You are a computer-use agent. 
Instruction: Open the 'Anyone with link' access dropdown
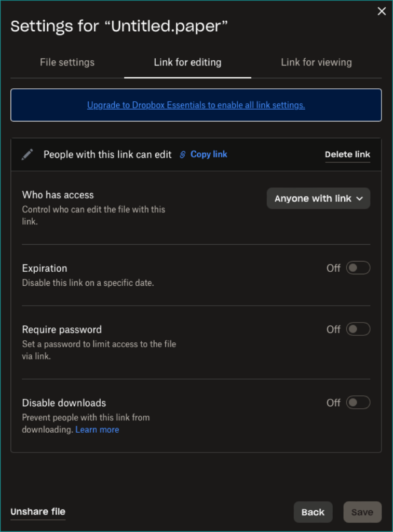pyautogui.click(x=318, y=198)
